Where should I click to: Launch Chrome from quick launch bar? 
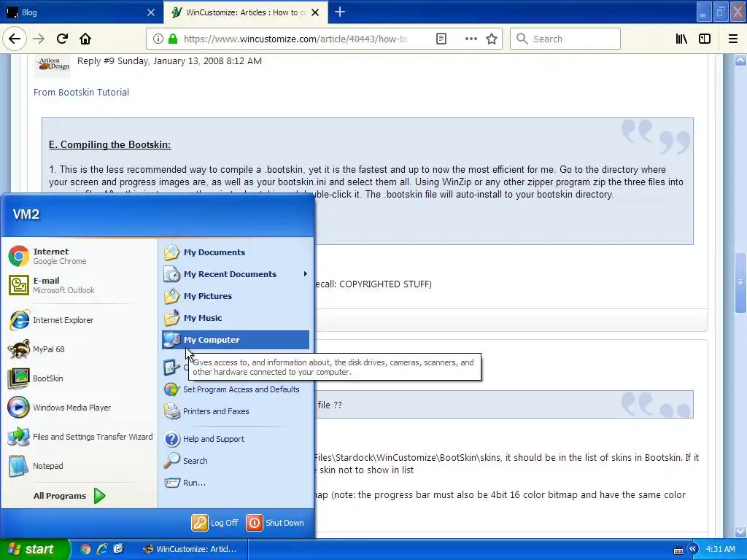(x=86, y=549)
